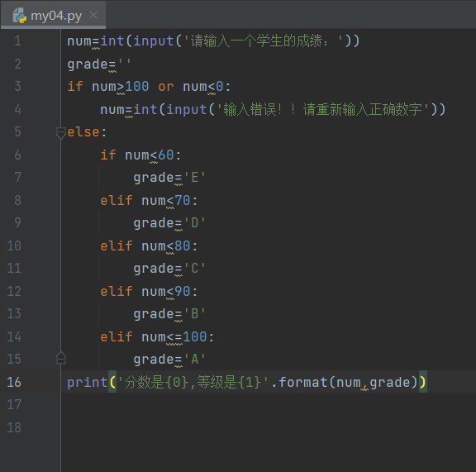Click the 'elif num<70' statement

coord(149,201)
